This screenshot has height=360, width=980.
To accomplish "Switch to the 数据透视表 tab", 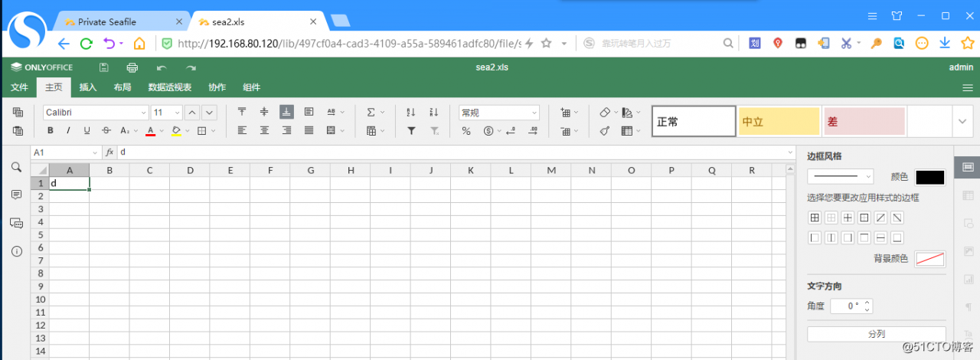I will 170,87.
